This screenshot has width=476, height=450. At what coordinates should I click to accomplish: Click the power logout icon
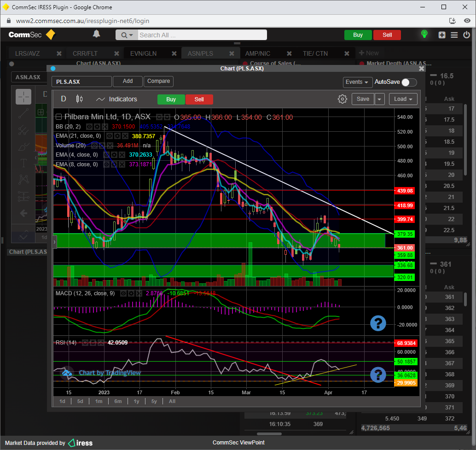tap(467, 35)
